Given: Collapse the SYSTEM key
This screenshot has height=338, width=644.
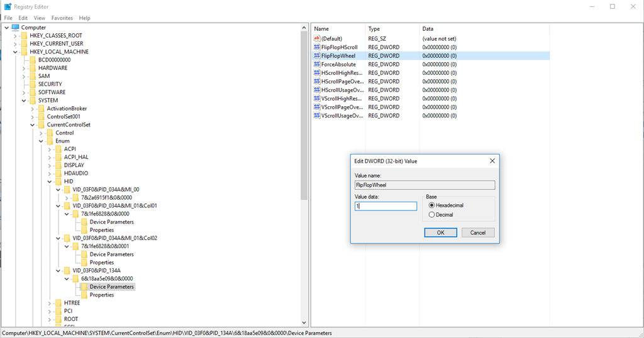Looking at the screenshot, I should 24,101.
